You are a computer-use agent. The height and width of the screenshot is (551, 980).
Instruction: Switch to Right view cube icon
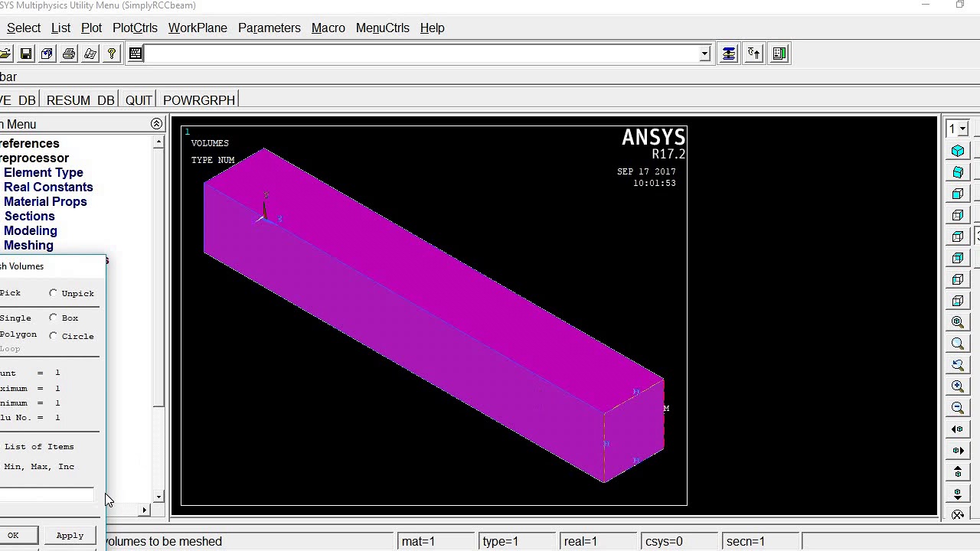(x=958, y=215)
